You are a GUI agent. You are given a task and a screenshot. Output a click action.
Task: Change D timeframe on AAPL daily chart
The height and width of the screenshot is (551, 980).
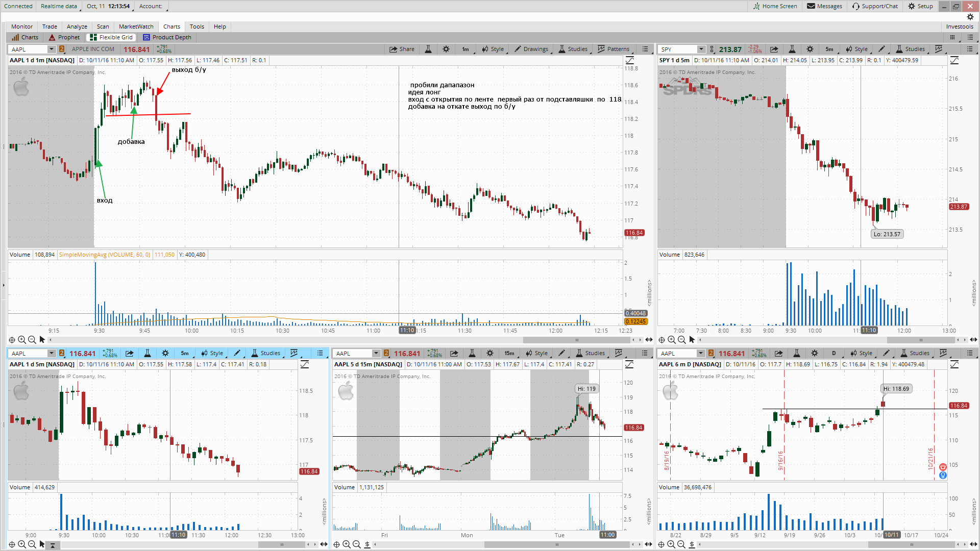(x=834, y=353)
